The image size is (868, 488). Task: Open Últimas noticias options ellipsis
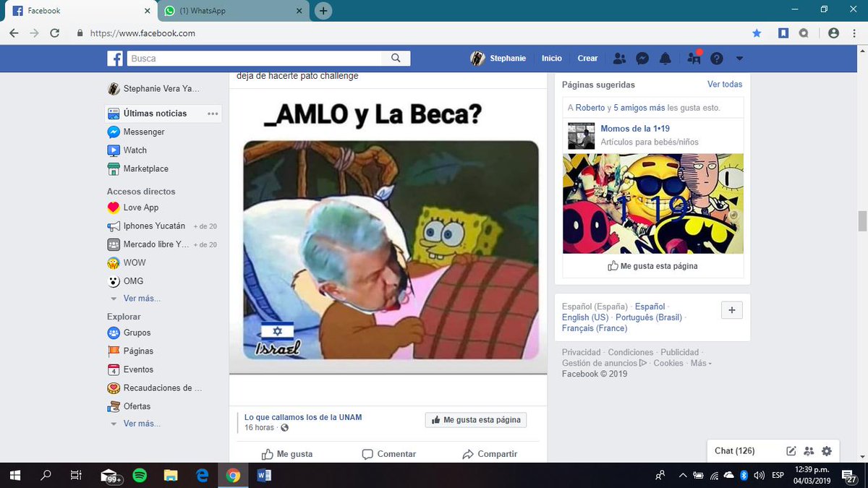213,114
